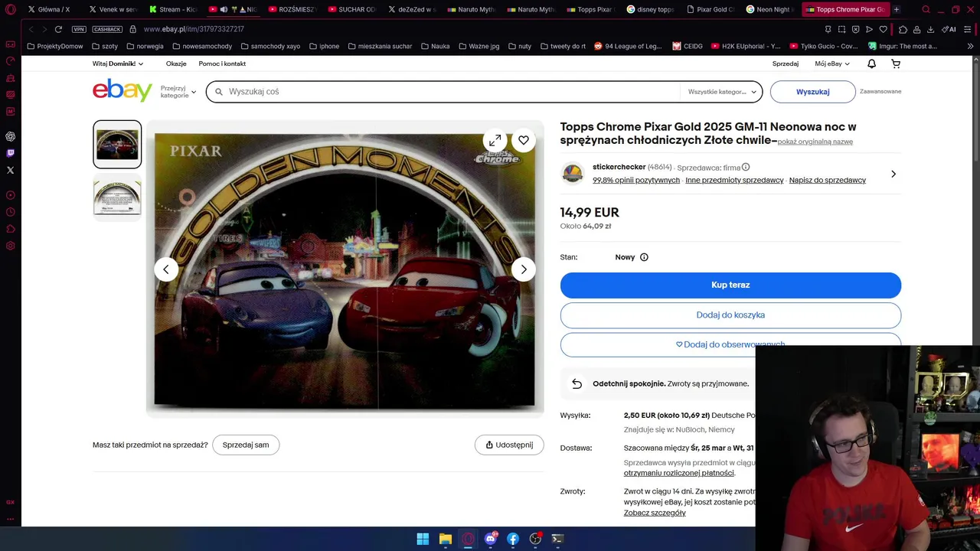
Task: Click the eBay logo
Action: [122, 90]
